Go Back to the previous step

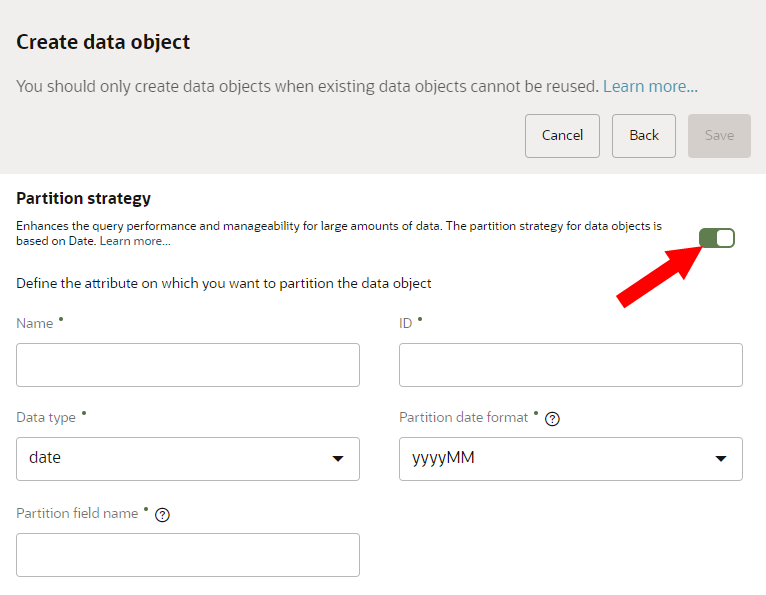[644, 136]
